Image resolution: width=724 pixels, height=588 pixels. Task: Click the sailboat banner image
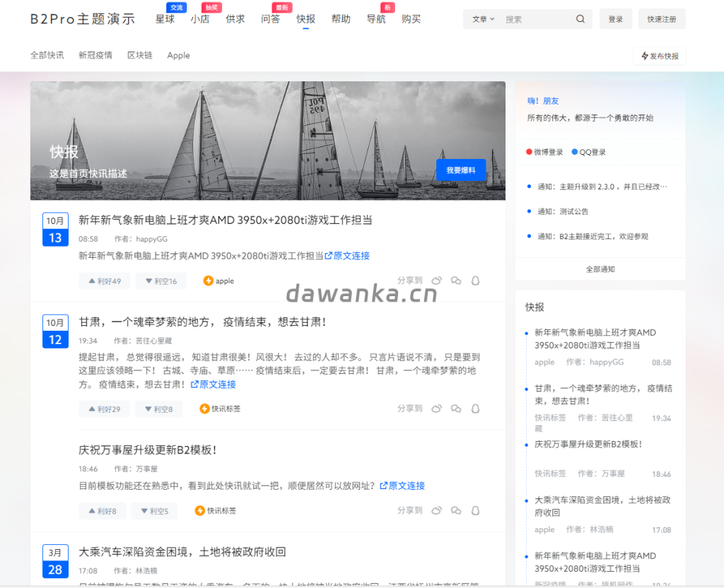pos(268,141)
